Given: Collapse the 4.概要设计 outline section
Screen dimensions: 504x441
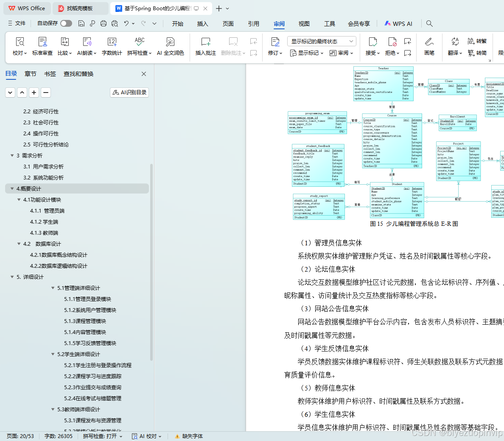Looking at the screenshot, I should [x=12, y=188].
